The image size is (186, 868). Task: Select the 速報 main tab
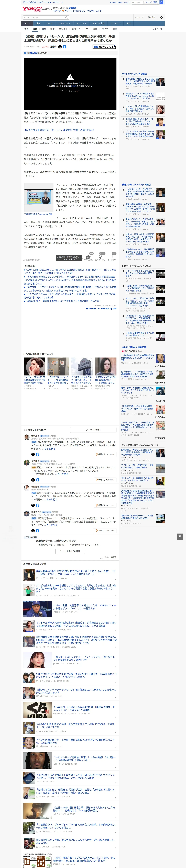pos(38,23)
